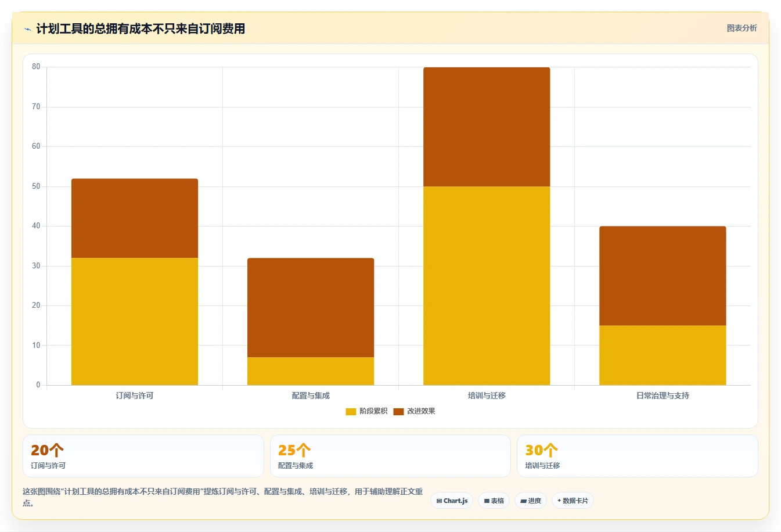Click the yellow bar segment for 日常治理与支持
This screenshot has width=781, height=532.
(663, 355)
